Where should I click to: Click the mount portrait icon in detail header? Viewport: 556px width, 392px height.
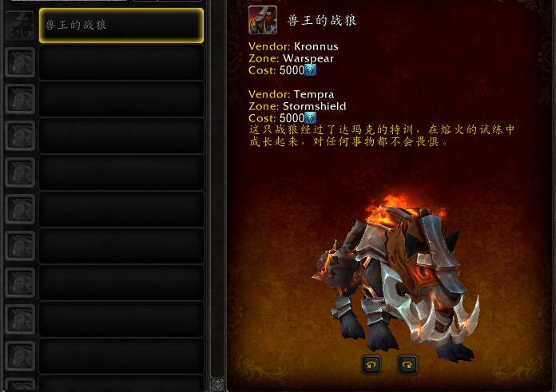[x=263, y=20]
